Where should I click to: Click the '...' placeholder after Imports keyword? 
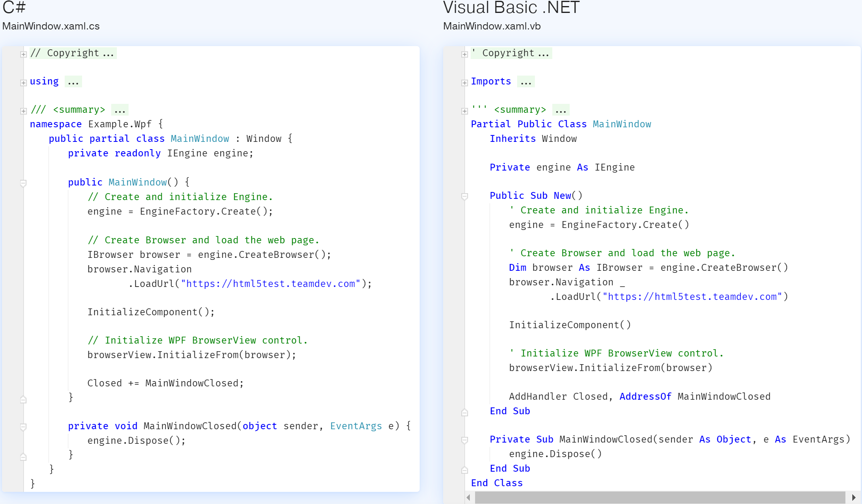pyautogui.click(x=526, y=82)
